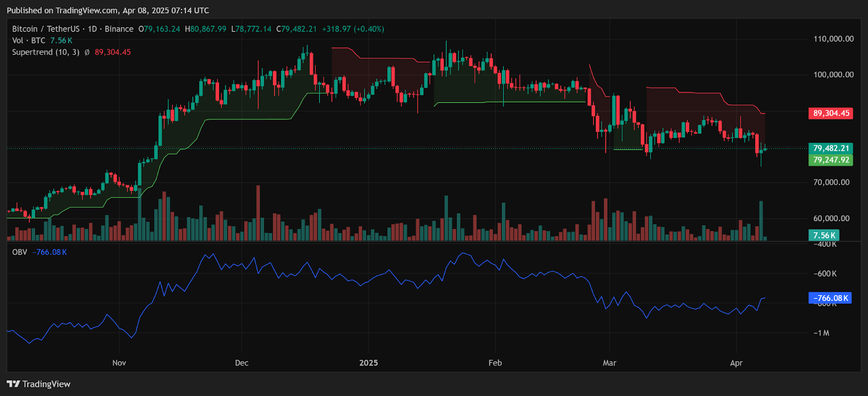Viewport: 868px width, 396px height.
Task: Click the ø symbol beside Supertrend
Action: tap(87, 53)
